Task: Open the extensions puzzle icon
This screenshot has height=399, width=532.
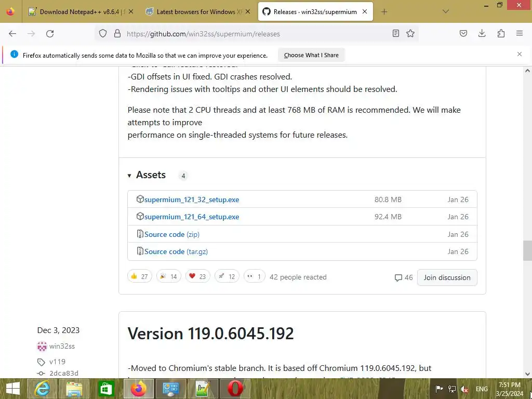Action: [501, 34]
